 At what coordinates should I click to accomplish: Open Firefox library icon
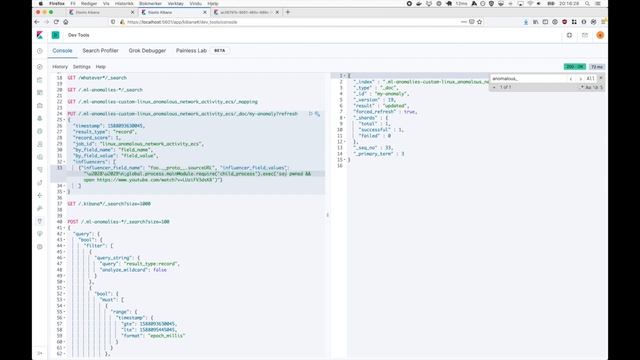[x=536, y=22]
